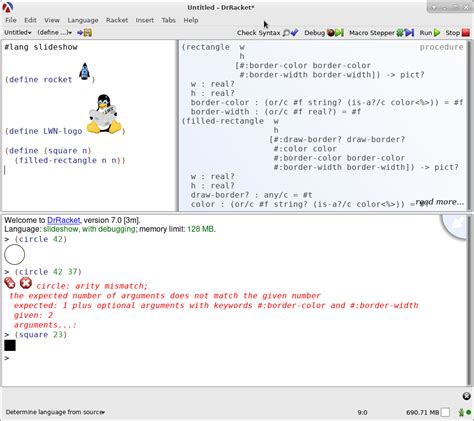Open the Language menu
Image resolution: width=474 pixels, height=421 pixels.
83,20
